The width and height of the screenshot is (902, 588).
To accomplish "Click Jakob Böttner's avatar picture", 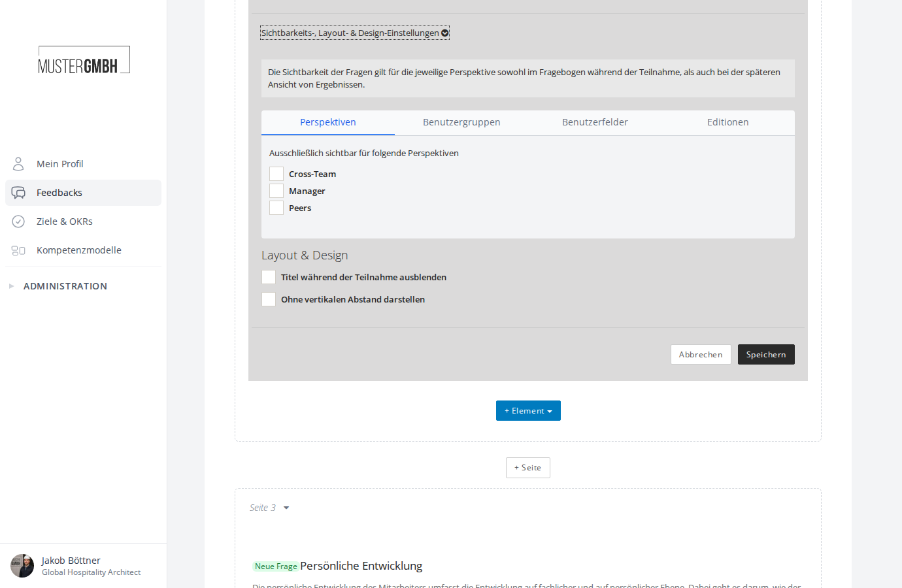I will point(22,566).
